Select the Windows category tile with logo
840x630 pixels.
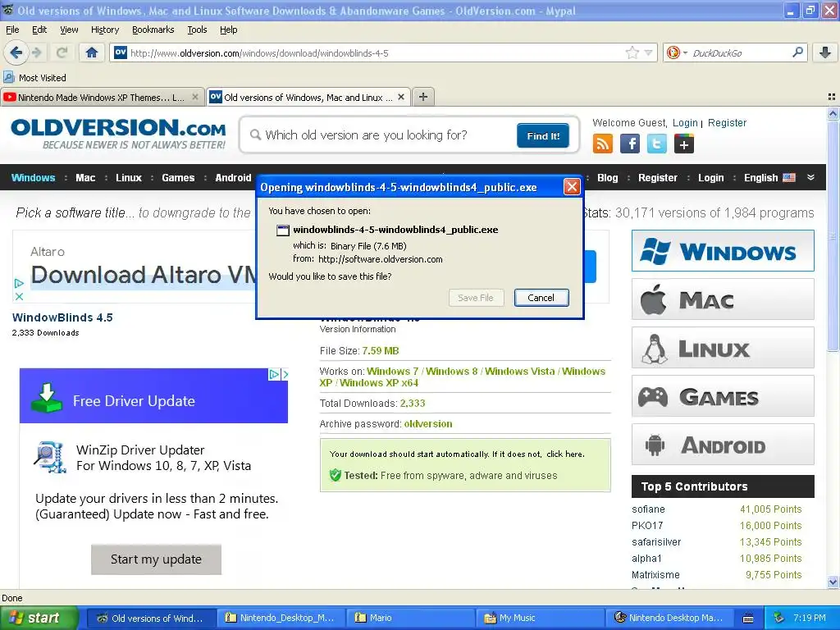723,251
